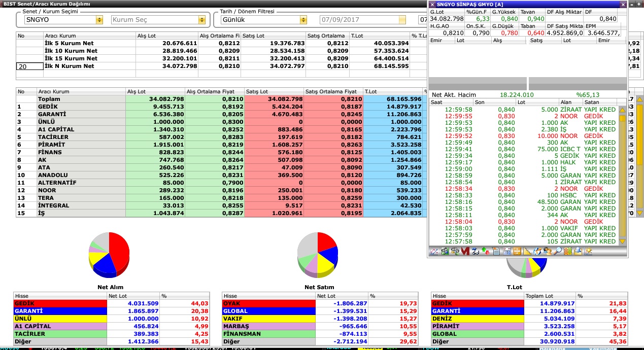The height and width of the screenshot is (350, 644).
Task: Click the Satış Ortalama Fiyat column header
Action: (333, 92)
